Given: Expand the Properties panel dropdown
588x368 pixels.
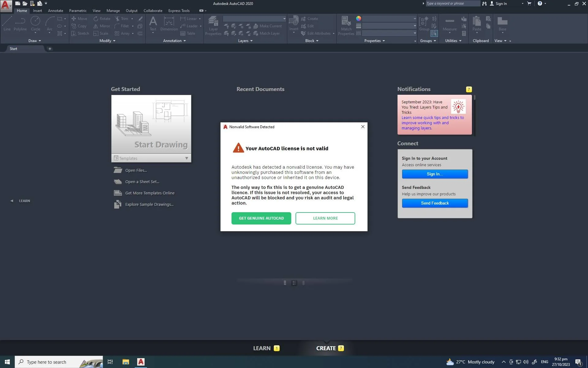Looking at the screenshot, I should coord(375,41).
